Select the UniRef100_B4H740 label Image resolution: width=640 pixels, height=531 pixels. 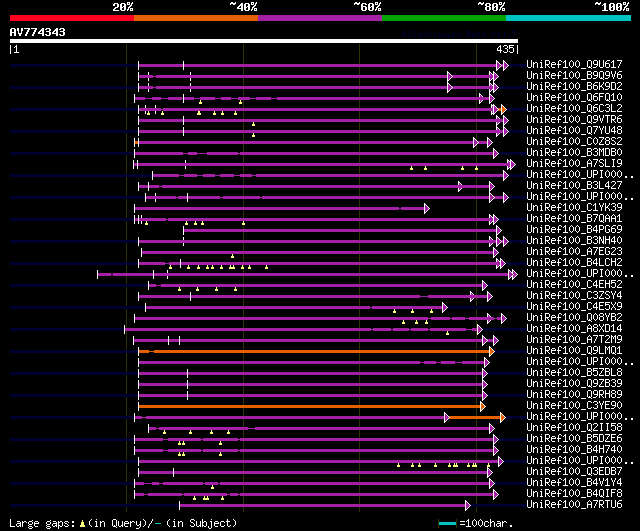pyautogui.click(x=574, y=450)
